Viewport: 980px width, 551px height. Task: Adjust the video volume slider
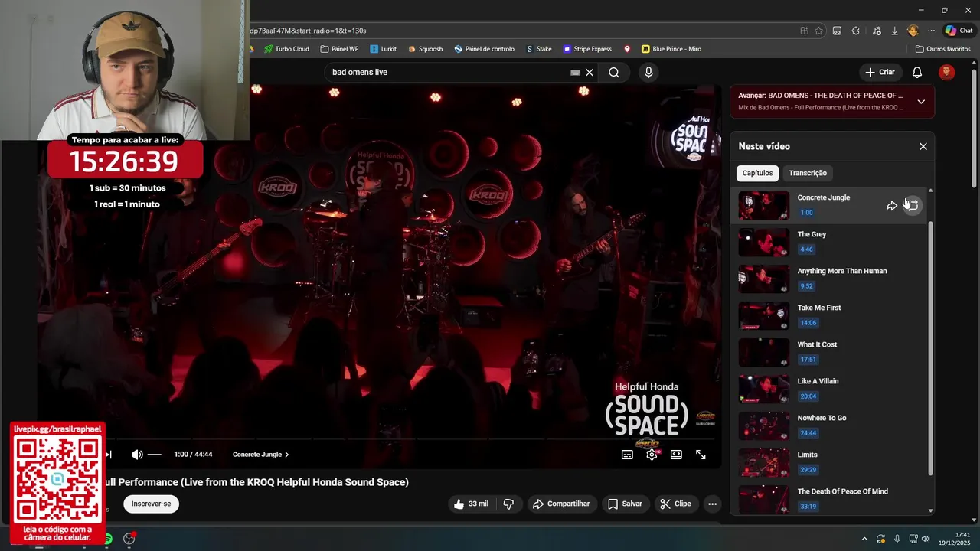[155, 455]
